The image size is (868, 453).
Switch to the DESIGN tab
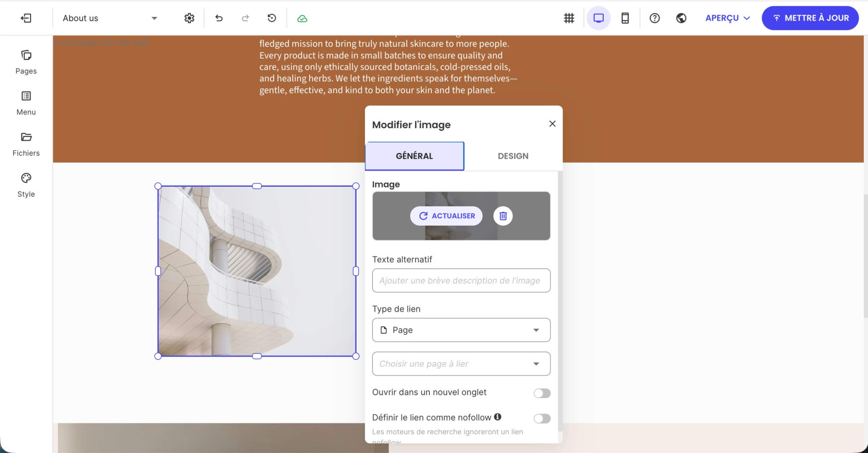(513, 156)
